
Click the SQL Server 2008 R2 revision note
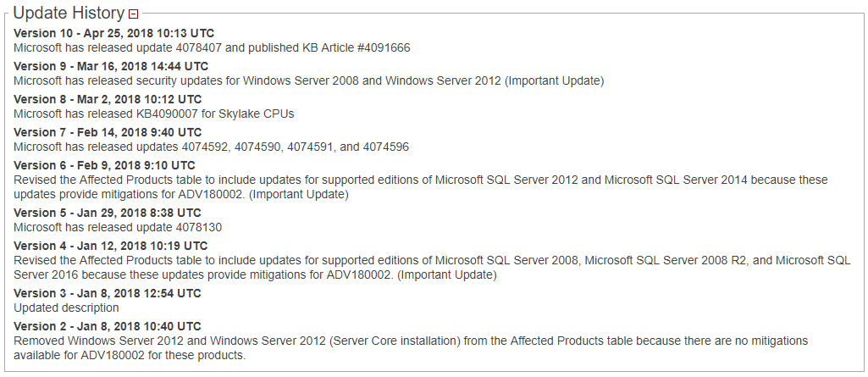433,268
